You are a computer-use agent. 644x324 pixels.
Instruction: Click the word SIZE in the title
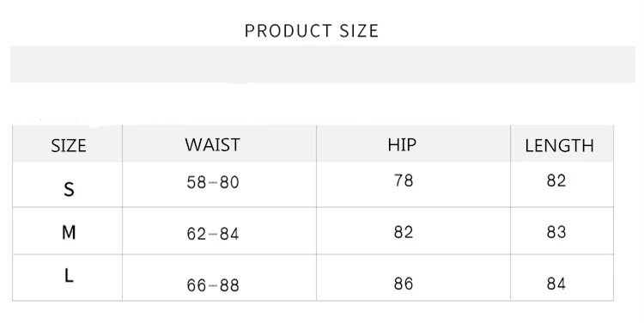coord(359,31)
